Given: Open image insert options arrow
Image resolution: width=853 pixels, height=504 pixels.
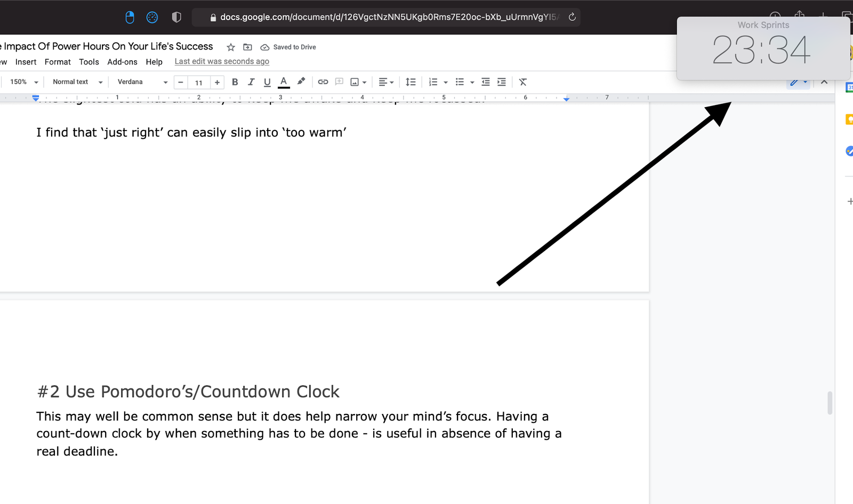Looking at the screenshot, I should (x=365, y=83).
